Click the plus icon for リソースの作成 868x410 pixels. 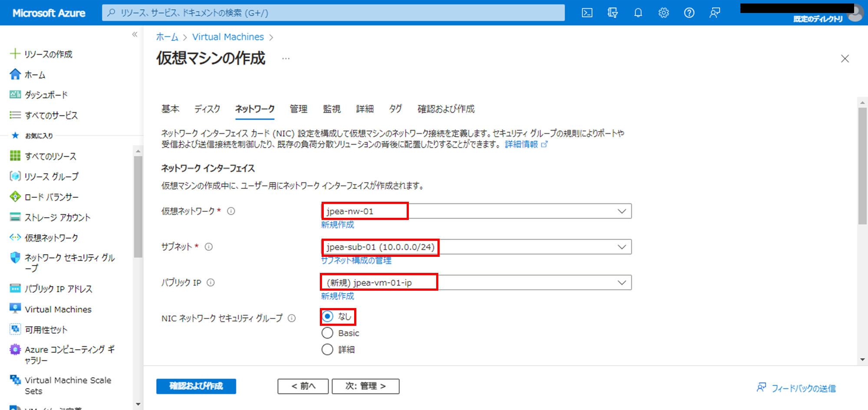[15, 54]
